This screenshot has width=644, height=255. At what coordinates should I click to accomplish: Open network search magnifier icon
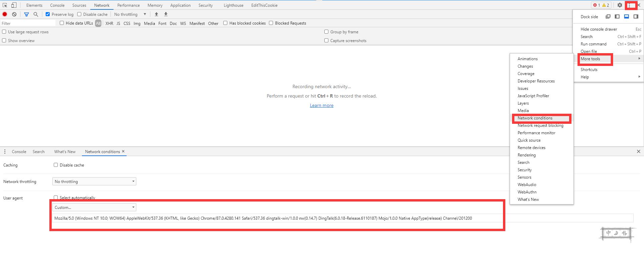[x=36, y=14]
